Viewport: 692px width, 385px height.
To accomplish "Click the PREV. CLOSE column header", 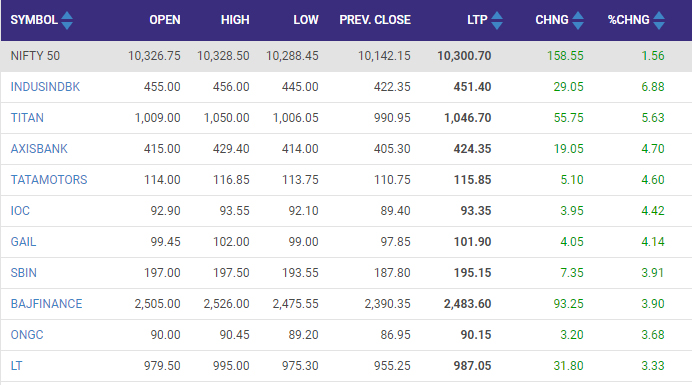I will coord(375,20).
